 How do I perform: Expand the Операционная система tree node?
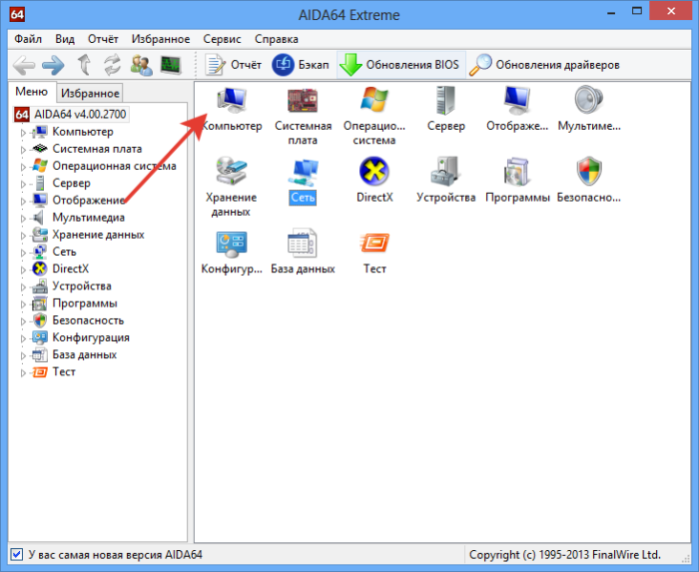click(23, 167)
